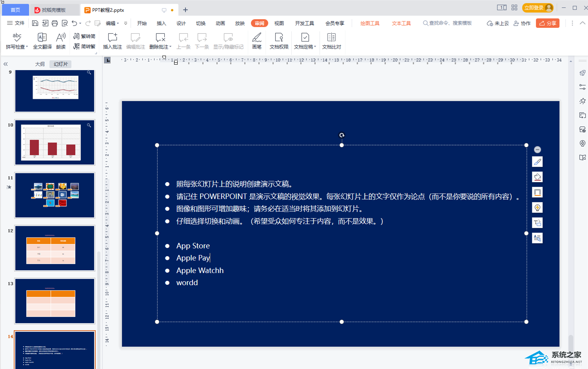Expand the spell check dropdown arrow
The height and width of the screenshot is (369, 588).
click(x=27, y=47)
